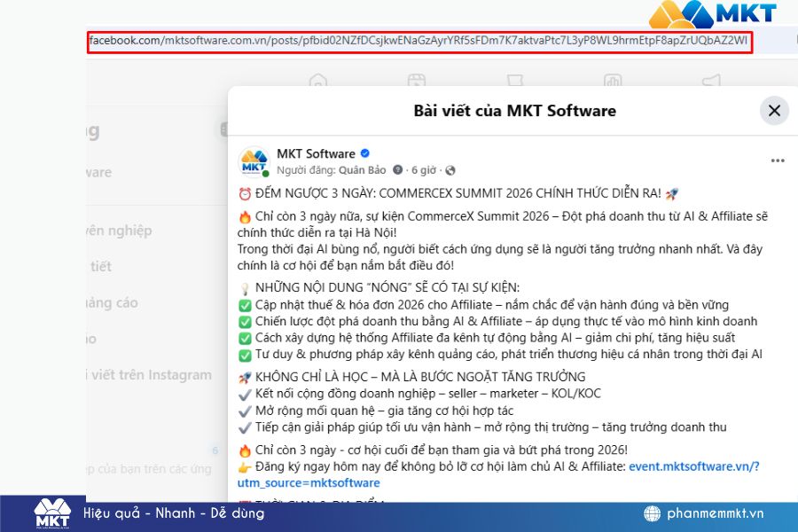Click the blue verified badge beside MKT Software

pyautogui.click(x=365, y=153)
